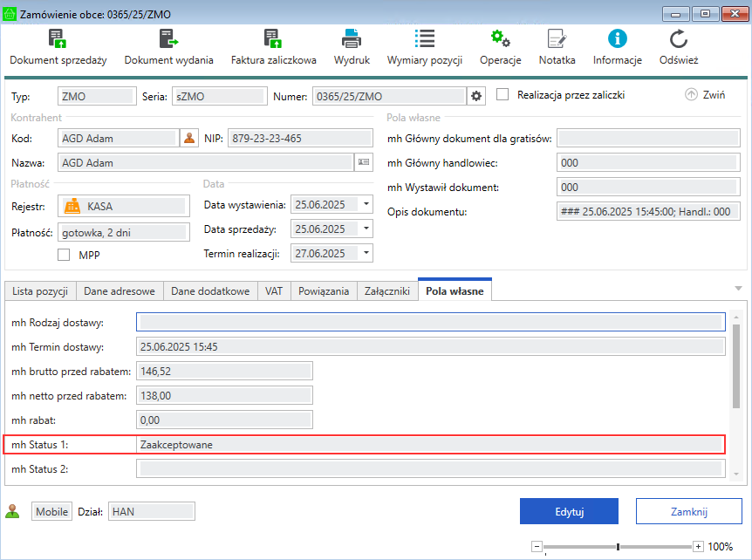The height and width of the screenshot is (560, 752).
Task: Open the Operacje gears menu
Action: coord(500,39)
